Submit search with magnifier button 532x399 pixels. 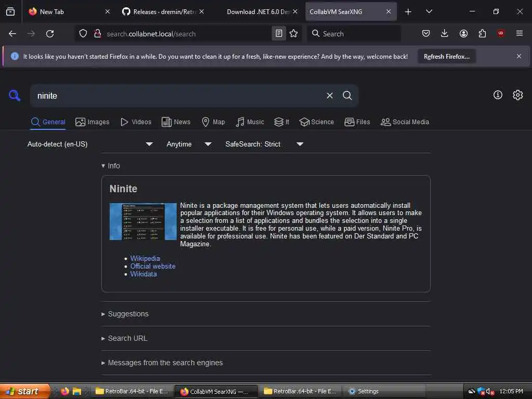coord(347,96)
